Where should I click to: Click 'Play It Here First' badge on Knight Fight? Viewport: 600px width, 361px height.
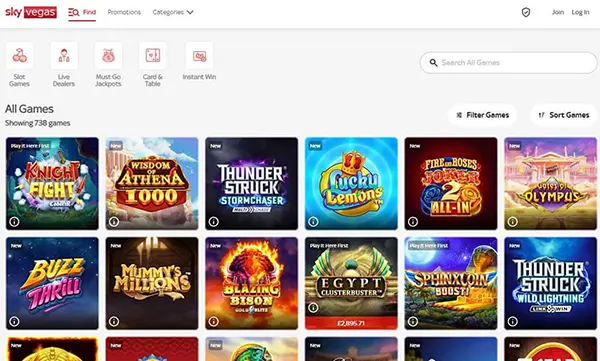pyautogui.click(x=30, y=146)
